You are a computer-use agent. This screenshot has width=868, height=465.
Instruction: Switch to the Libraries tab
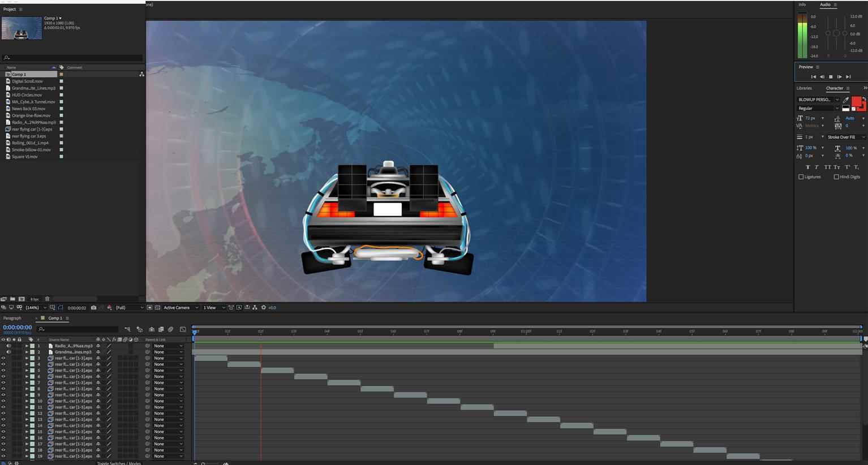804,88
